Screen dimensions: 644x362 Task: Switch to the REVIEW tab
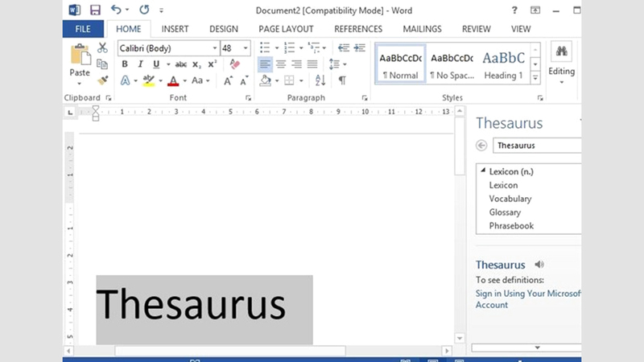pyautogui.click(x=477, y=29)
